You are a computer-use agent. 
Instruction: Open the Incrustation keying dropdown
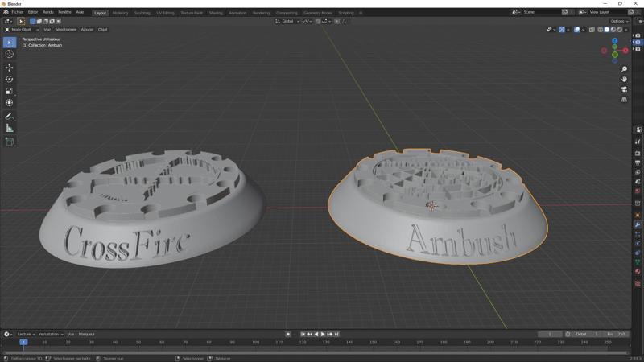point(51,334)
